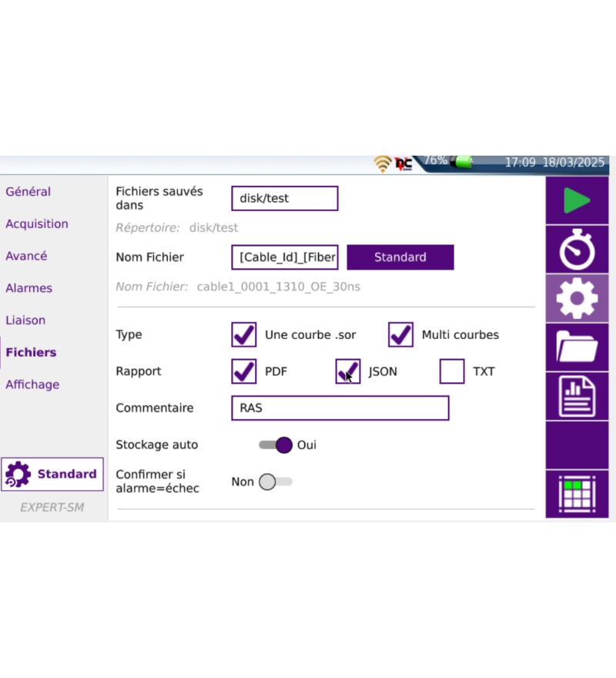Click the battery indicator icon
Image resolution: width=616 pixels, height=678 pixels.
click(463, 163)
